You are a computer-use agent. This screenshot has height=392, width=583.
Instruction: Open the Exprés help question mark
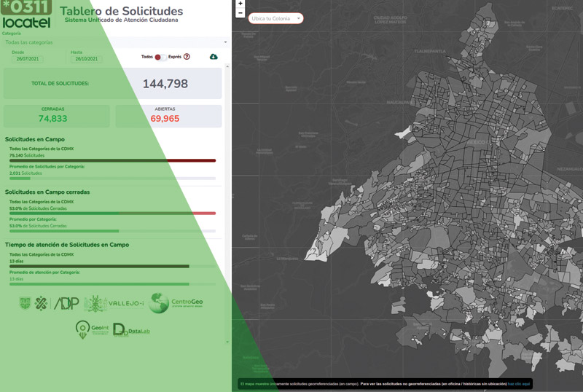tap(187, 57)
